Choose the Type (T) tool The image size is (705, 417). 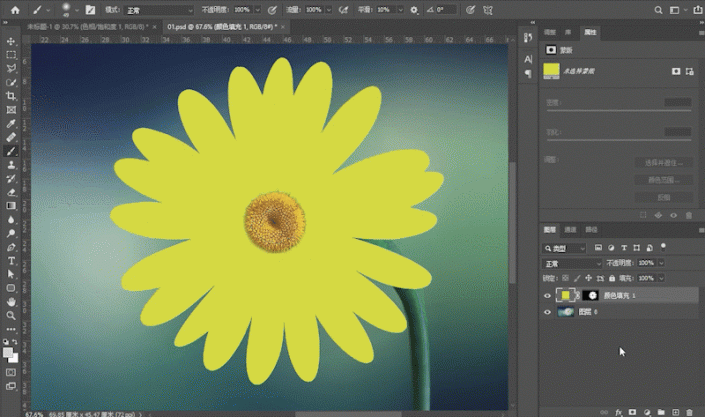(x=11, y=260)
